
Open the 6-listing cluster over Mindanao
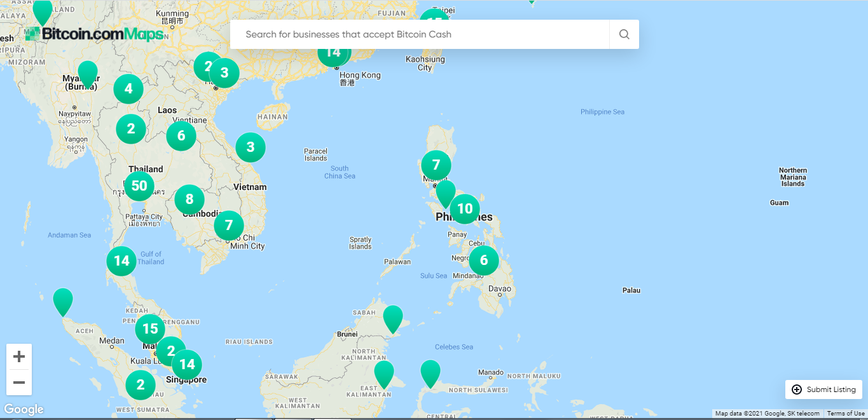(x=484, y=261)
